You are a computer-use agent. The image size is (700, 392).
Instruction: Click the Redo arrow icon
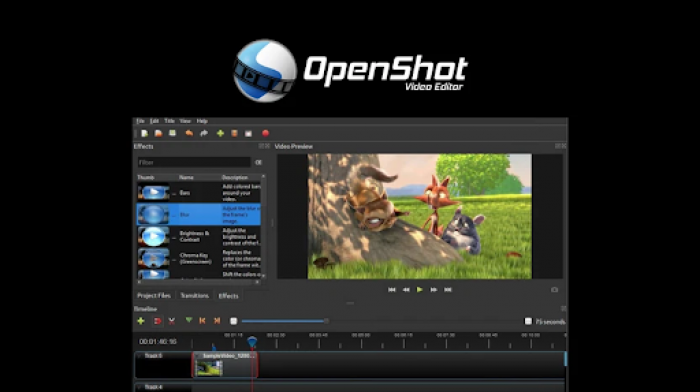coord(204,133)
